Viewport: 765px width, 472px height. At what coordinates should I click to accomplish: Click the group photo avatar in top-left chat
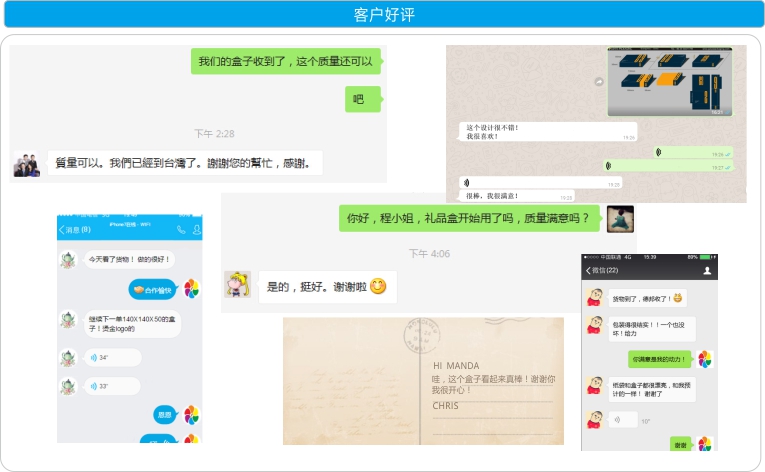point(26,163)
